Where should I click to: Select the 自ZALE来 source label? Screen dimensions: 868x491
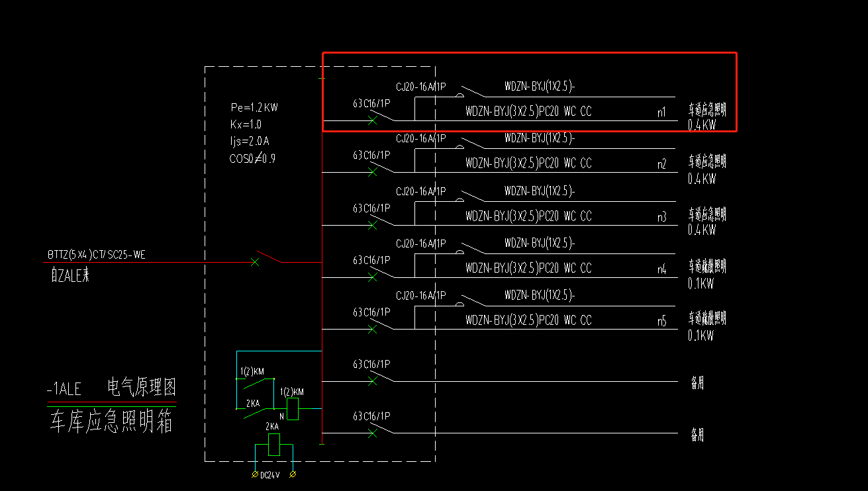pos(70,275)
